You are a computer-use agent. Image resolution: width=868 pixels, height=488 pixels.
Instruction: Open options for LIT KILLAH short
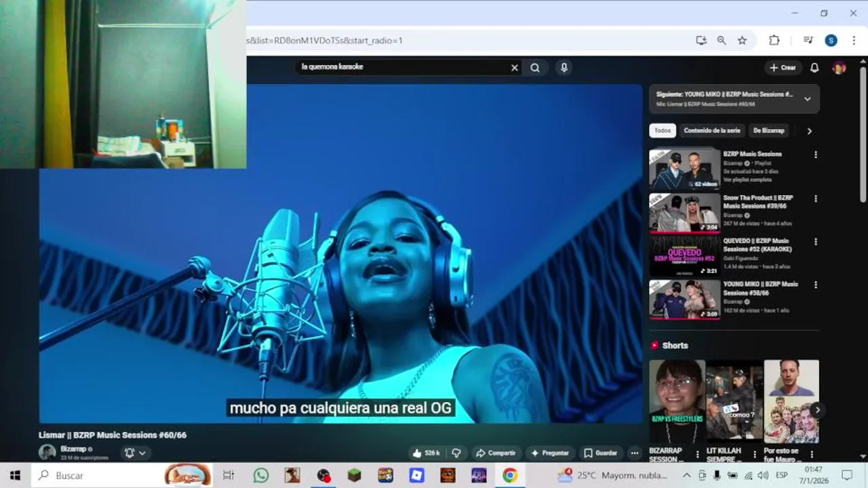pyautogui.click(x=754, y=454)
